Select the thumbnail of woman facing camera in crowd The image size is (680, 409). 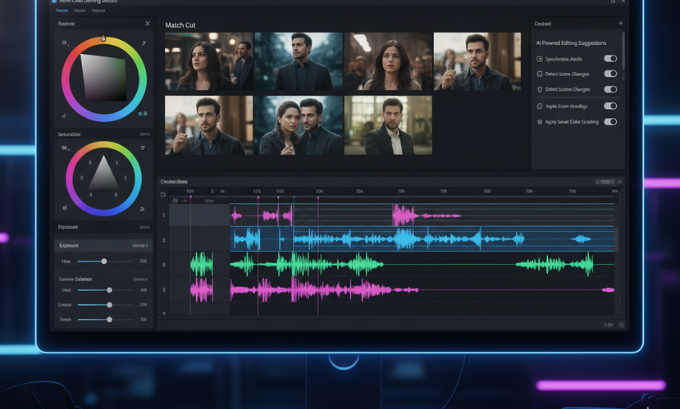pos(388,61)
